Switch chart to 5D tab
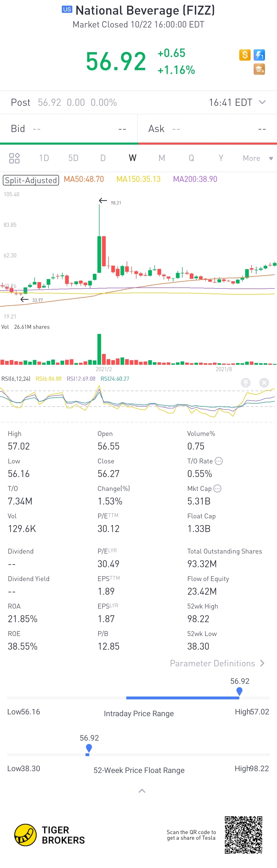Viewport: 277px width, 868px height. click(73, 158)
